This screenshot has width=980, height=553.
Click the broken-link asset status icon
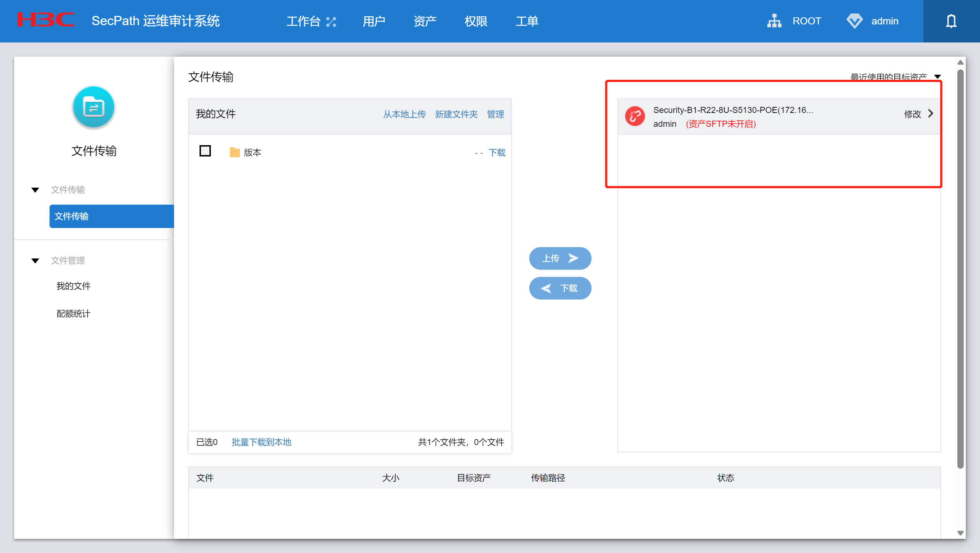coord(635,116)
